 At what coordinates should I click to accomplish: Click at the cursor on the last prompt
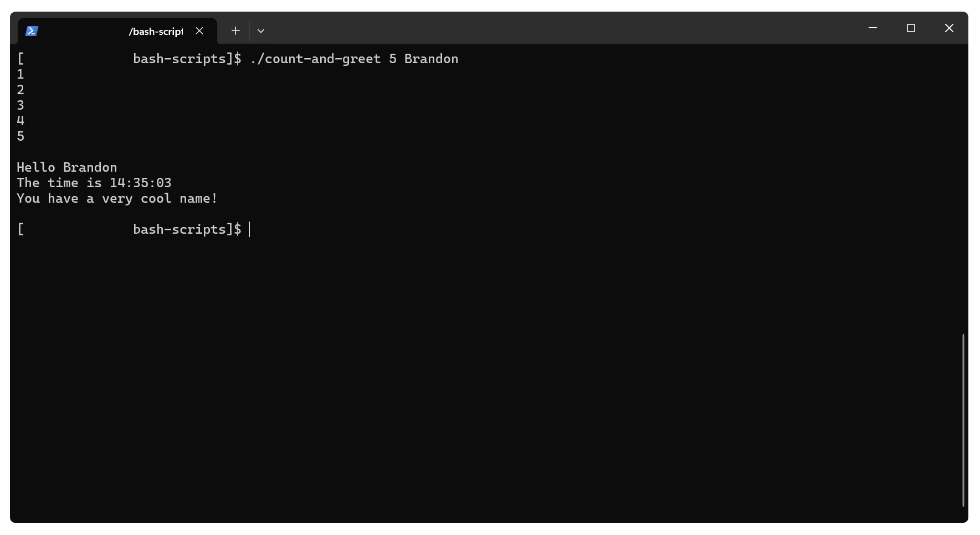click(250, 230)
